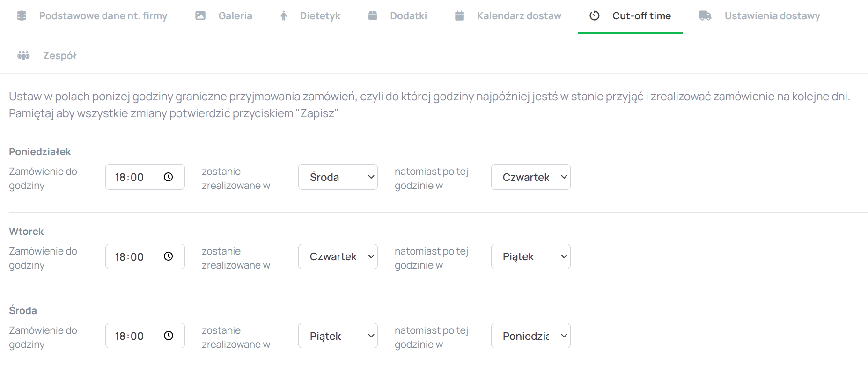Click the database icon beside Podstawowe dane

[22, 16]
